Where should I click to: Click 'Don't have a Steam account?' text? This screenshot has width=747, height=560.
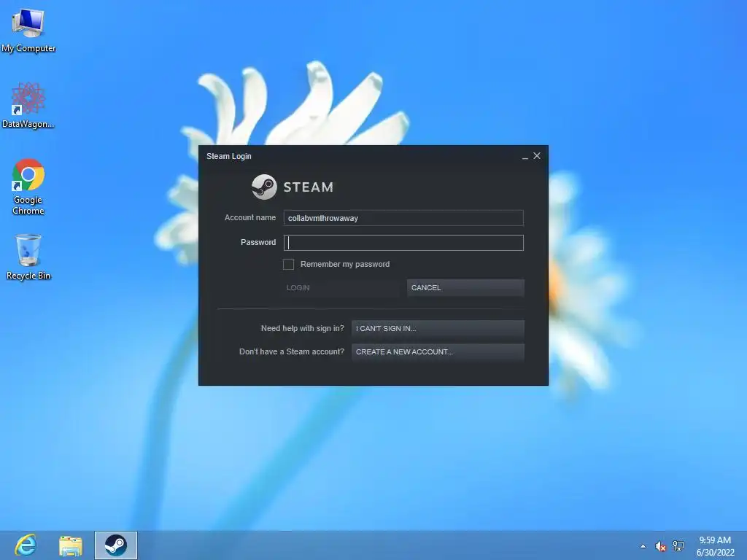tap(292, 352)
